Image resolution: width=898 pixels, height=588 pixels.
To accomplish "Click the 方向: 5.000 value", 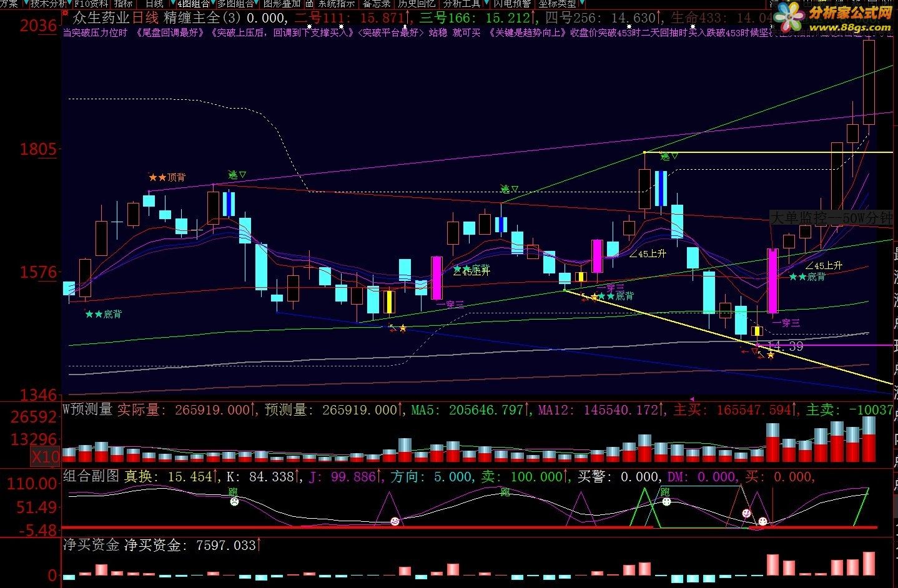I will [432, 476].
